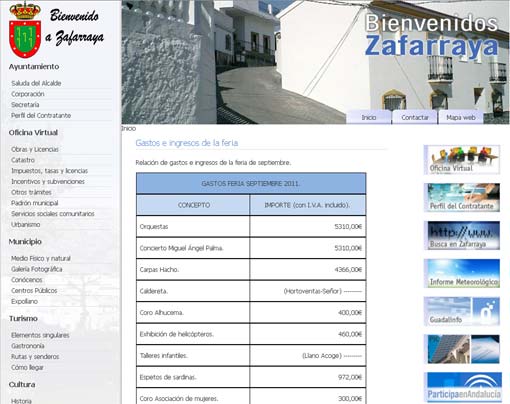Screen dimensions: 510x404
Task: Click the Cultura section heading
Action: coord(22,385)
